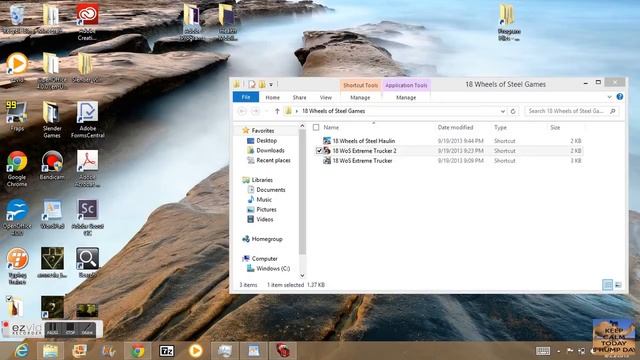Click Properties icon in quick access toolbar
The width and height of the screenshot is (640, 360).
point(252,84)
